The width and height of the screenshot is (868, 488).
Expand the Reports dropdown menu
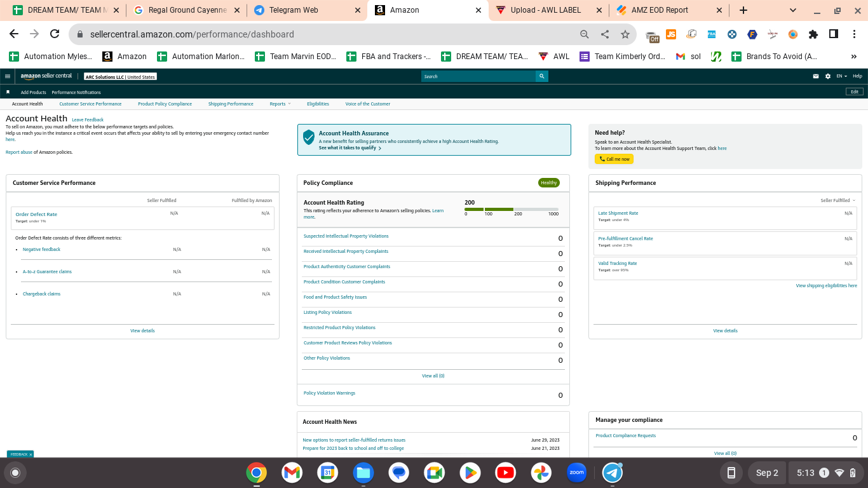click(280, 104)
